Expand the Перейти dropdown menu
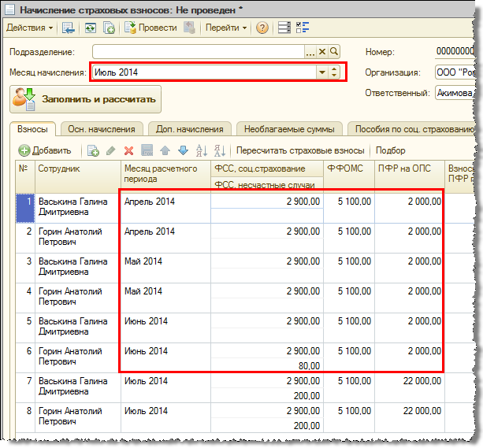 pos(226,28)
